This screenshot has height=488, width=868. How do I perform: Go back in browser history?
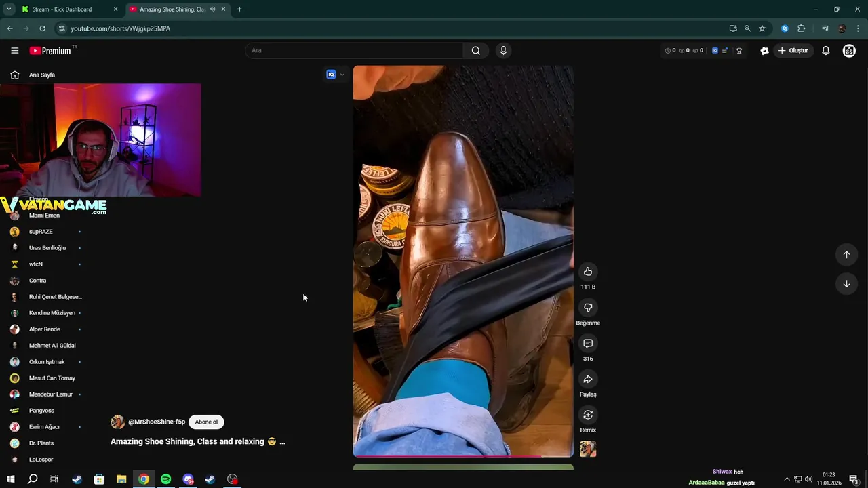click(9, 28)
